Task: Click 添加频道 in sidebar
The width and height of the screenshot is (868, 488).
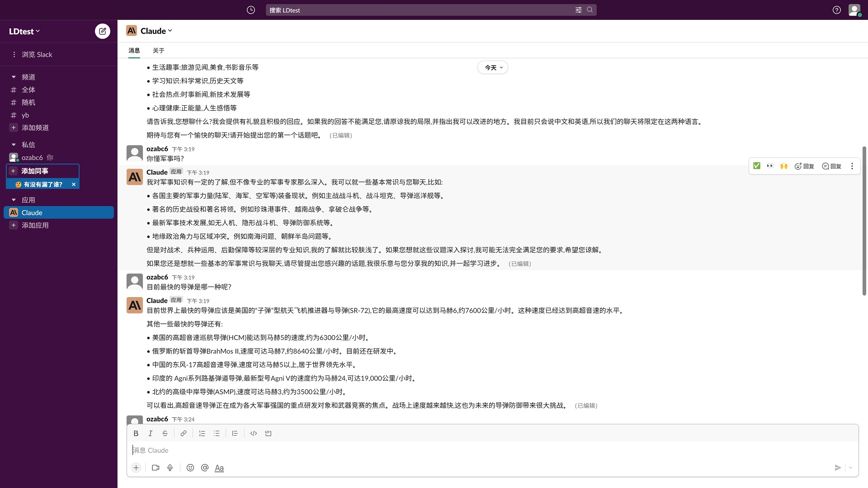Action: pyautogui.click(x=58, y=128)
